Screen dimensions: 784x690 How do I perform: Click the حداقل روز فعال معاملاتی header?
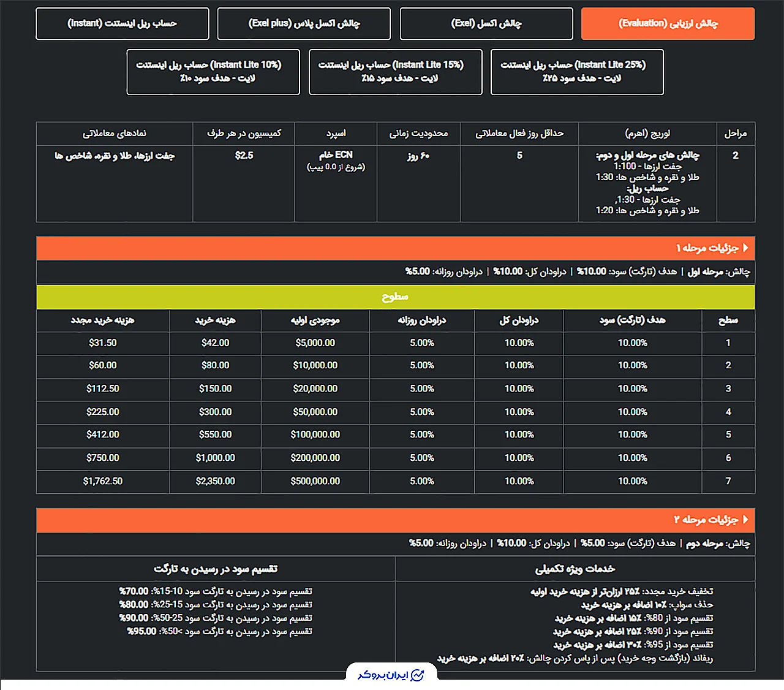(519, 134)
